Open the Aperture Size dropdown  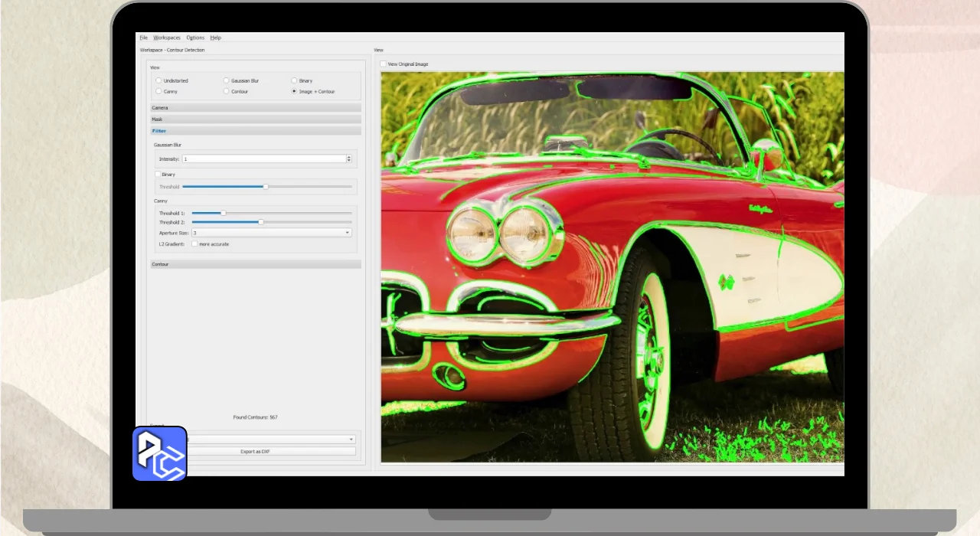271,233
